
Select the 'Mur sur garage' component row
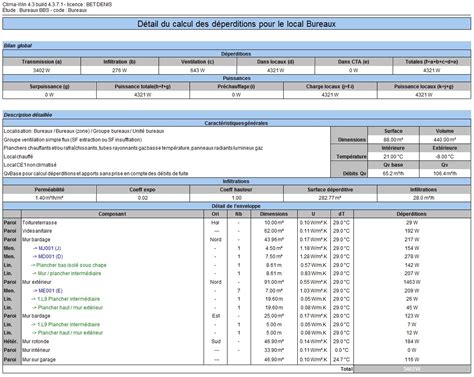[x=236, y=360]
